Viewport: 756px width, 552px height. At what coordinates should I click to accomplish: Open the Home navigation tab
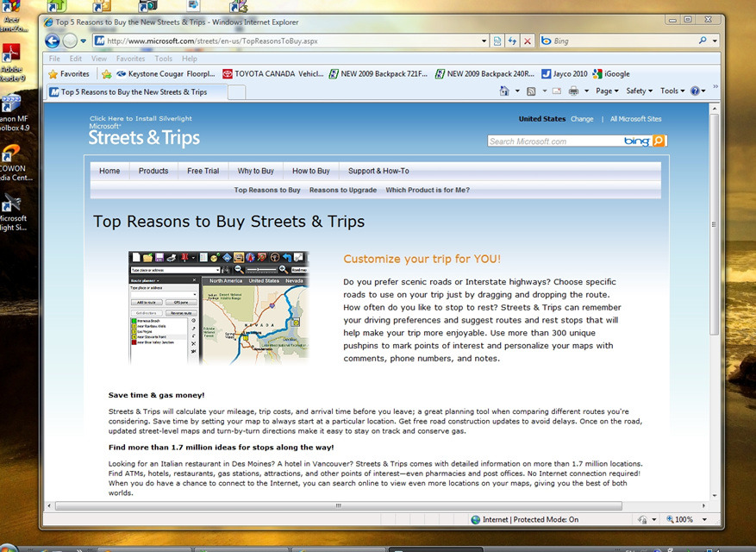(x=109, y=171)
